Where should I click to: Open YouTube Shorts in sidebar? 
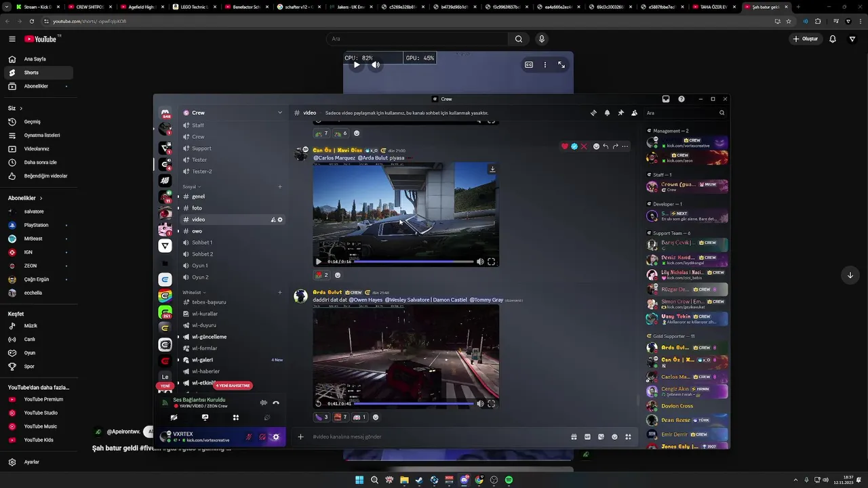pos(38,73)
